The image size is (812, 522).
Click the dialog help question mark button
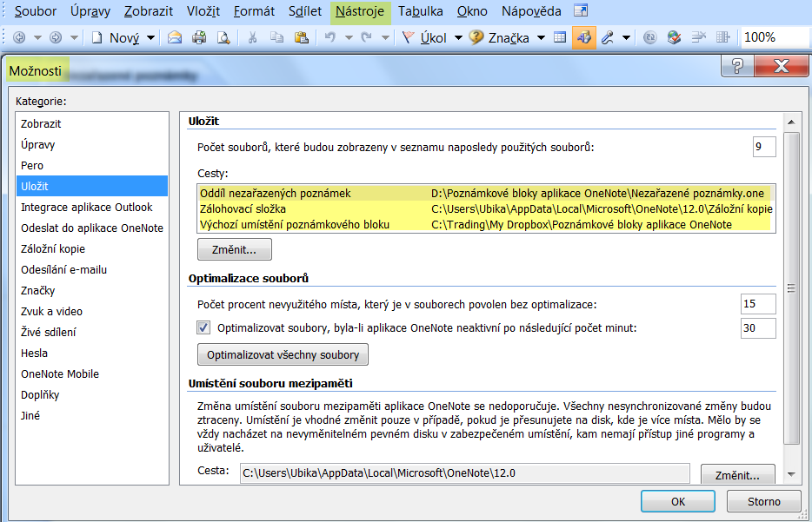(x=736, y=67)
